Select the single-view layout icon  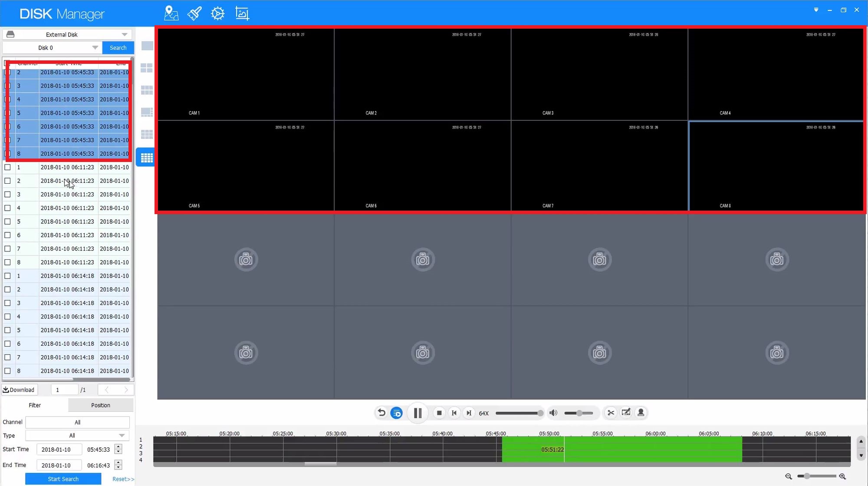coord(147,46)
